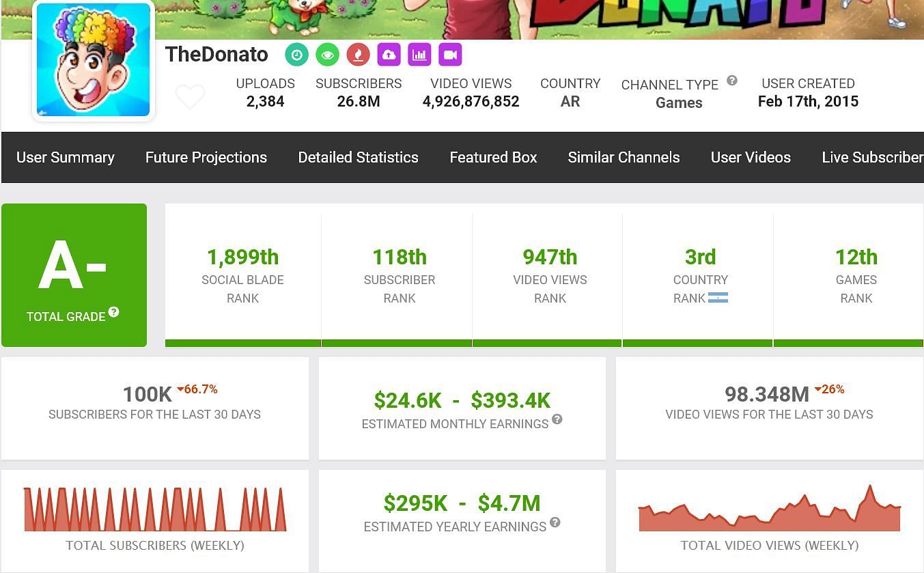
Task: Click the $295K - $4.7M yearly earnings
Action: pos(462,503)
